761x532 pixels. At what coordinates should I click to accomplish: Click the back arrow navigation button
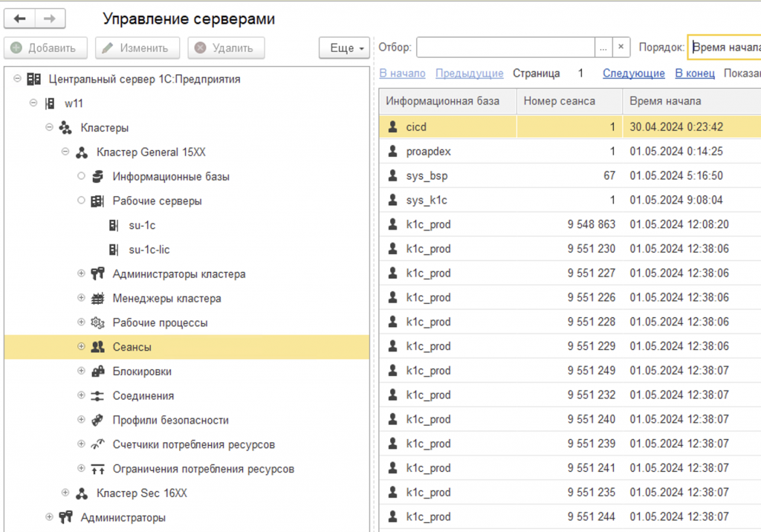20,19
